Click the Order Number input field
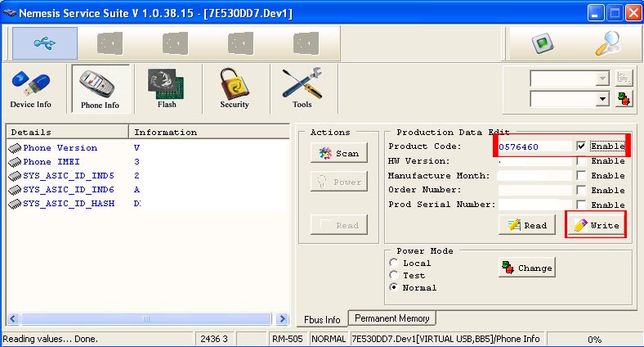644x347 pixels. (x=534, y=190)
